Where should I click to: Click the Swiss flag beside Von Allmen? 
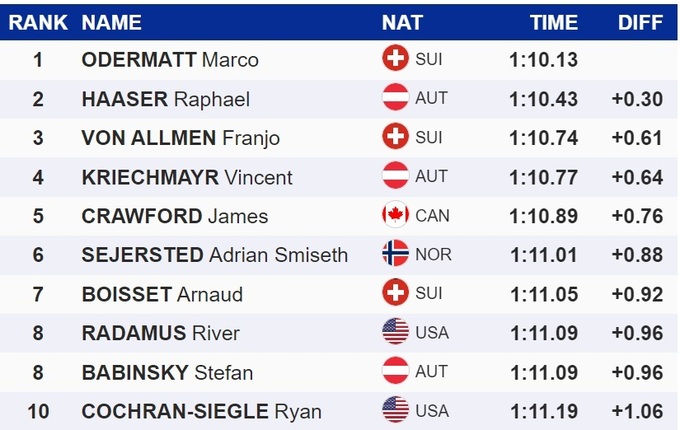(396, 137)
